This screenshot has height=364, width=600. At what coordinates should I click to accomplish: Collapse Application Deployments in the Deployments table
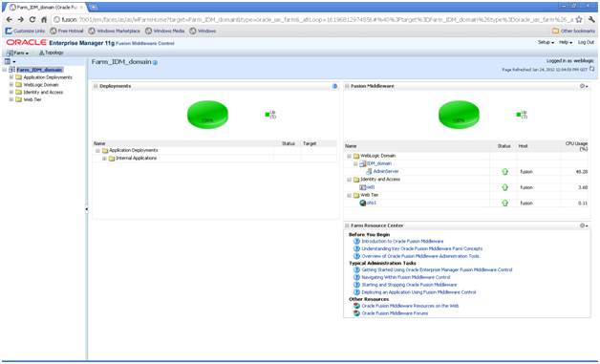tap(97, 150)
